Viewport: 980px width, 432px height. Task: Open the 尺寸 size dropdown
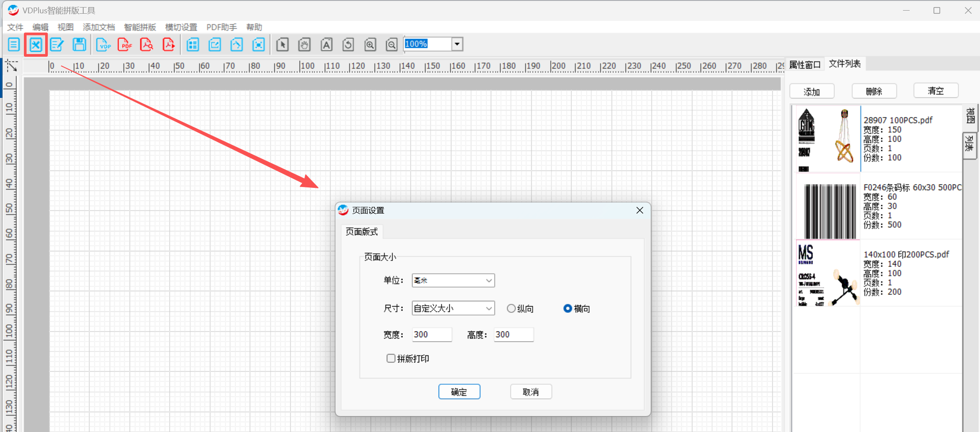tap(453, 308)
